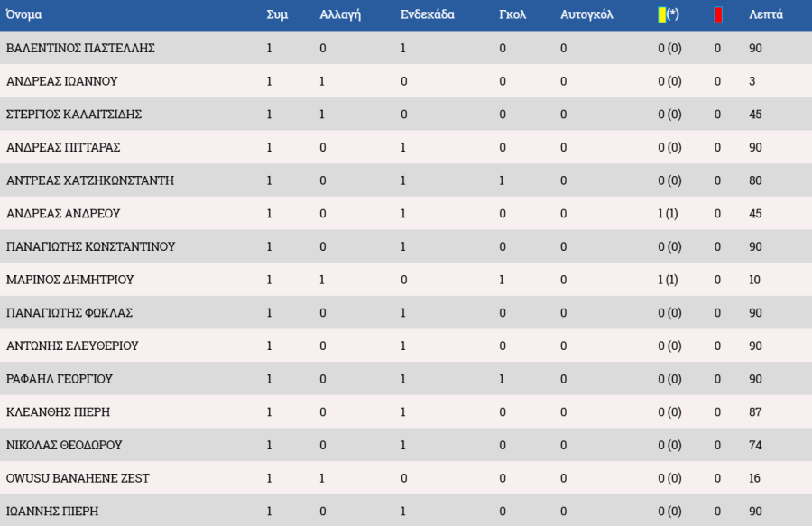Click minutes value 87 for ΚΛΕΑΝΘΗΣ ΠΙΕΡΗ
The width and height of the screenshot is (812, 526).
point(755,412)
